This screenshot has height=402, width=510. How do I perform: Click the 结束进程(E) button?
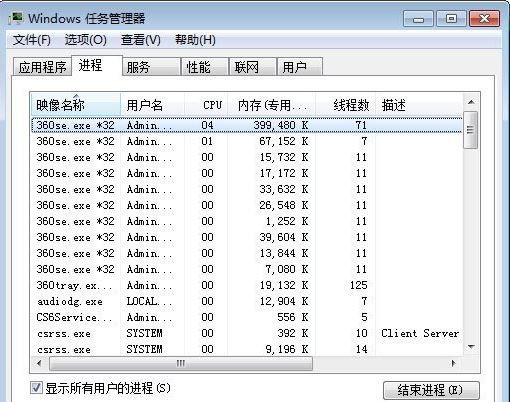pos(431,390)
